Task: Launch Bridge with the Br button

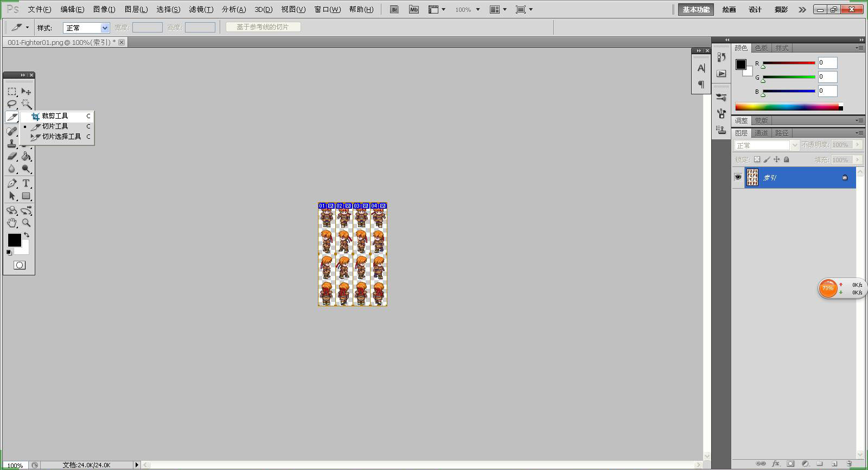Action: click(394, 9)
